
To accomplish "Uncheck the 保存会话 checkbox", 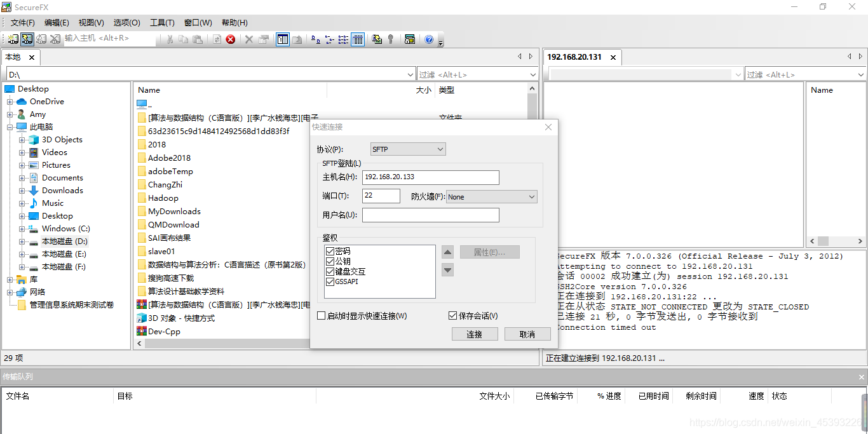I will [452, 316].
